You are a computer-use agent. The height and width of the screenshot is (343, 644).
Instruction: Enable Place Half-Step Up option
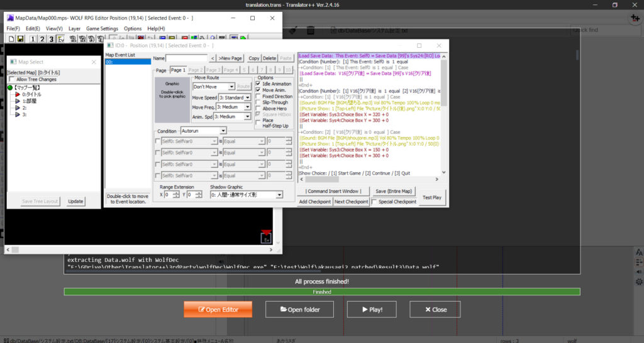click(x=258, y=122)
